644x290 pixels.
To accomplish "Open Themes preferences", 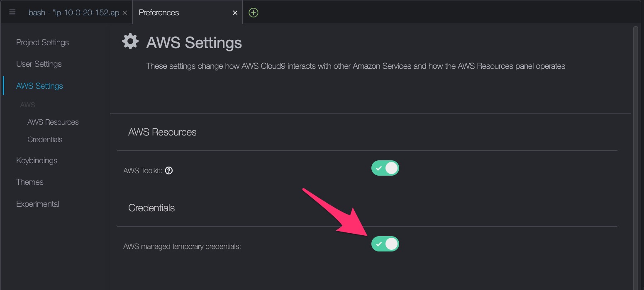I will pos(29,182).
